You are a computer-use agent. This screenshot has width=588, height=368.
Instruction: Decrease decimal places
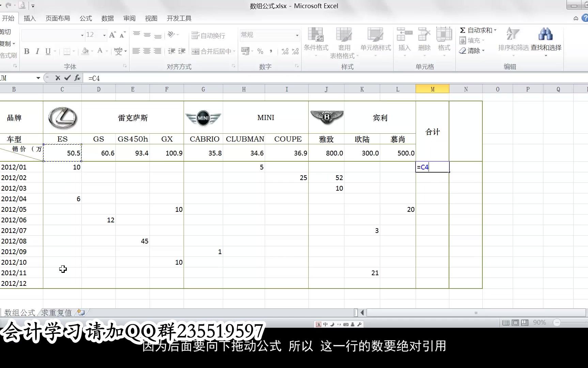pyautogui.click(x=296, y=51)
